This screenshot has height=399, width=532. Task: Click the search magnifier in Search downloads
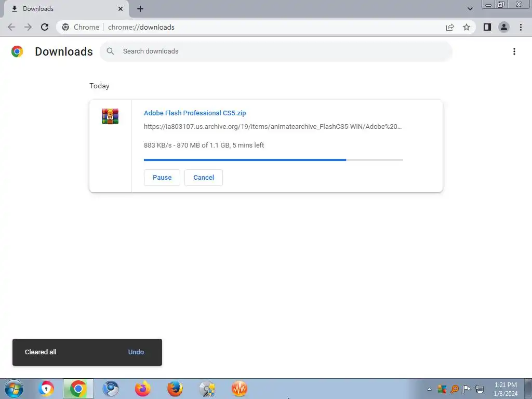pyautogui.click(x=110, y=51)
